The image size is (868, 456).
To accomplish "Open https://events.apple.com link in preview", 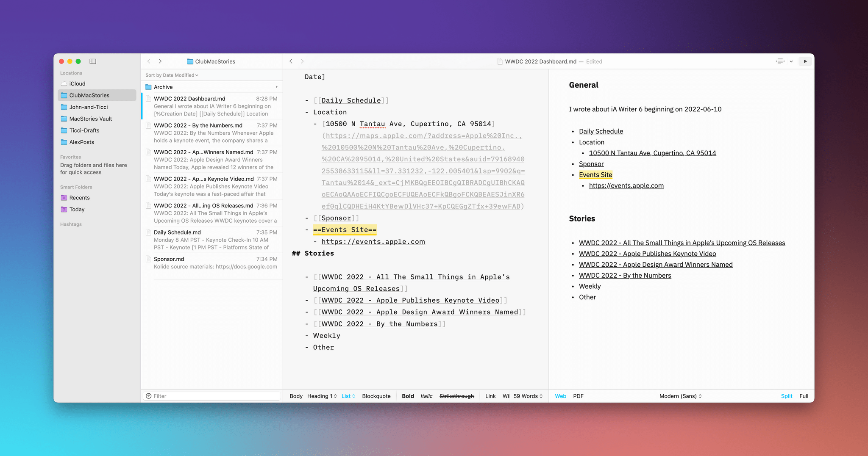I will (x=626, y=186).
